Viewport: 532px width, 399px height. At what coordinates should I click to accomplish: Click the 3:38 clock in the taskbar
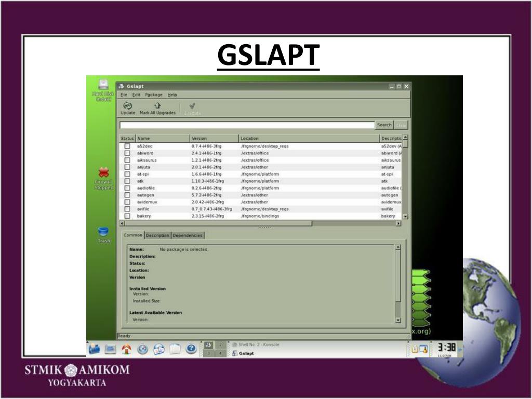click(446, 347)
